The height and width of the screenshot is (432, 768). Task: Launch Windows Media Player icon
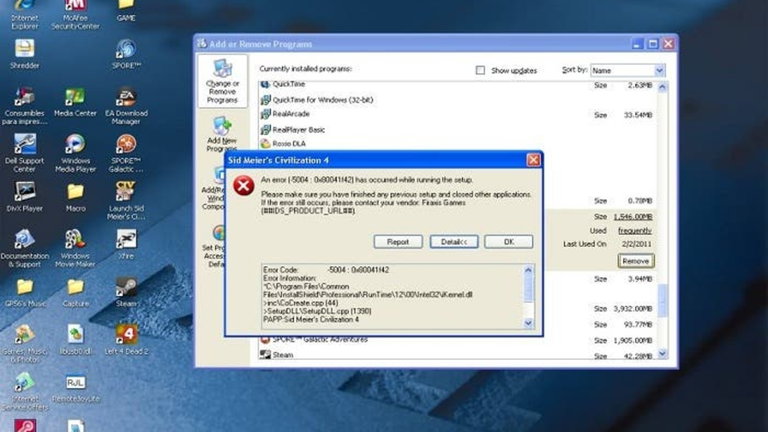(75, 153)
